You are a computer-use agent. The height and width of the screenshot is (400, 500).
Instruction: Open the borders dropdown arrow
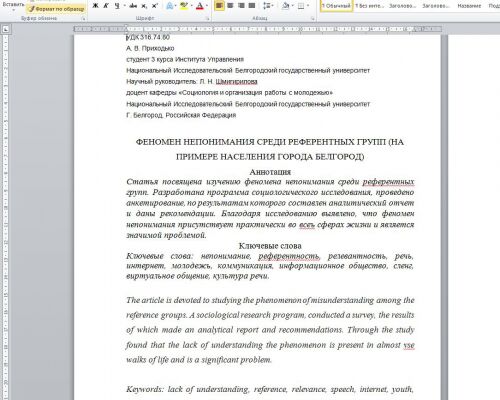(x=308, y=6)
